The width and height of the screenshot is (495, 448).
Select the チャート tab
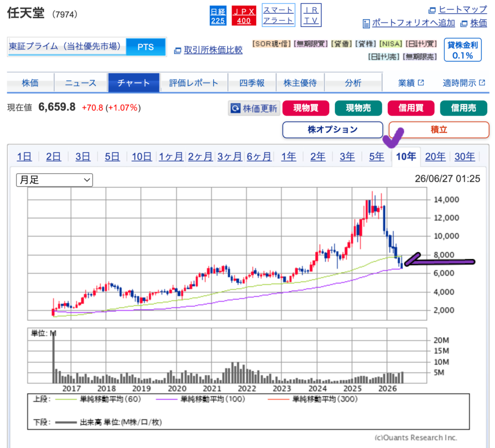tap(133, 83)
